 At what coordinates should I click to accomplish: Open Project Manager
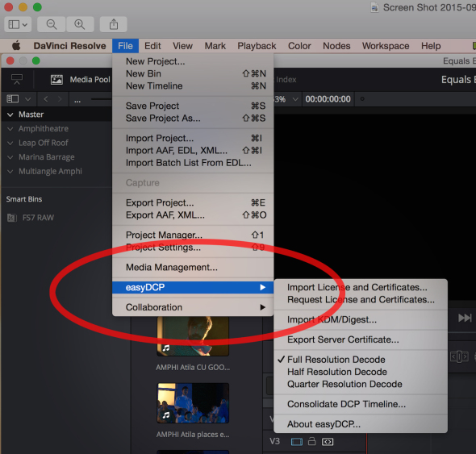click(x=193, y=235)
